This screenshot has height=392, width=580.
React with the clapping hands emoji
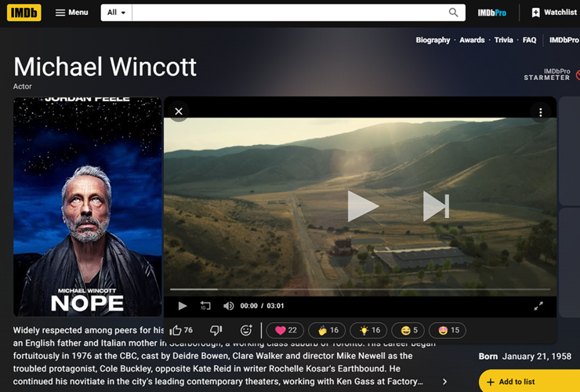point(327,330)
